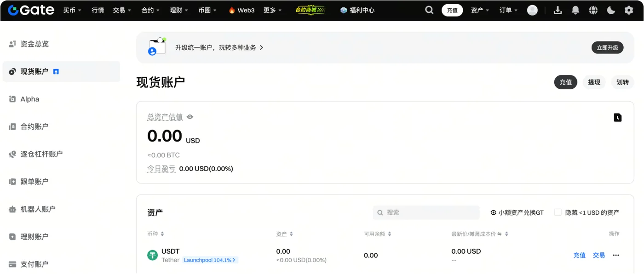Screen dimensions: 644x274
Task: Click 升级统一账户，玩转多种业务 link
Action: pyautogui.click(x=219, y=47)
